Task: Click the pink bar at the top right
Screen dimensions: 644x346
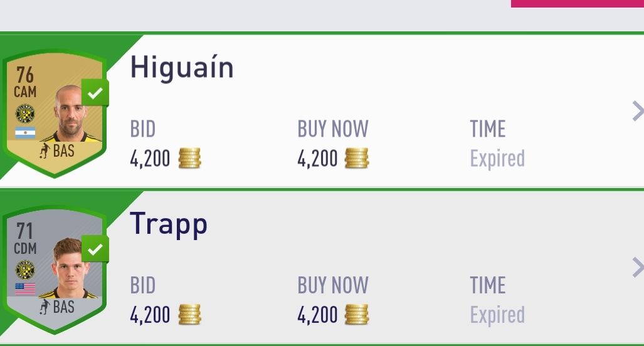Action: pyautogui.click(x=577, y=3)
